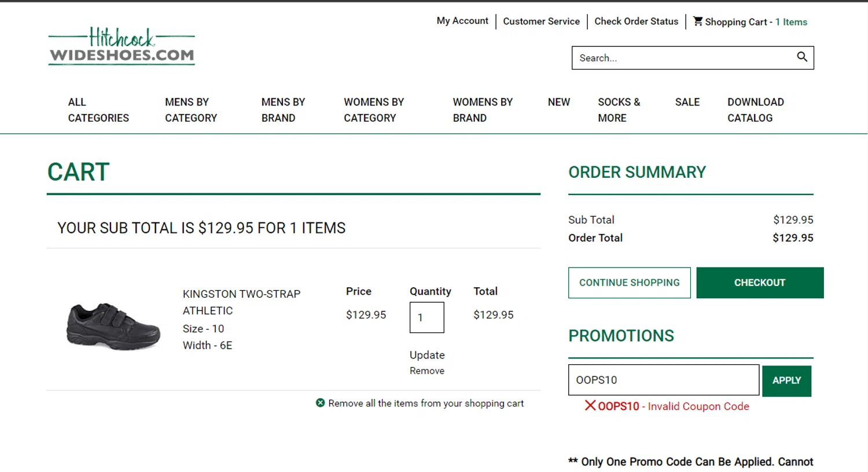Open My Account page
The image size is (868, 472).
click(x=462, y=21)
